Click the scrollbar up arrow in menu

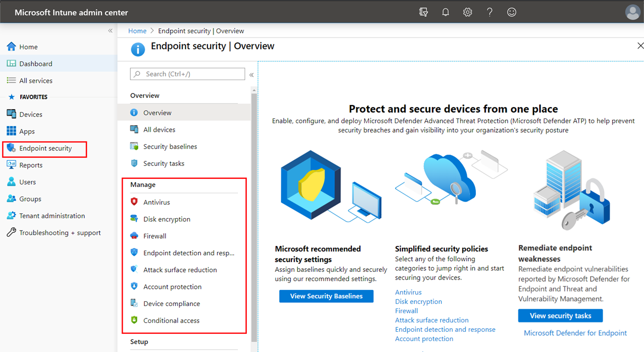point(253,91)
